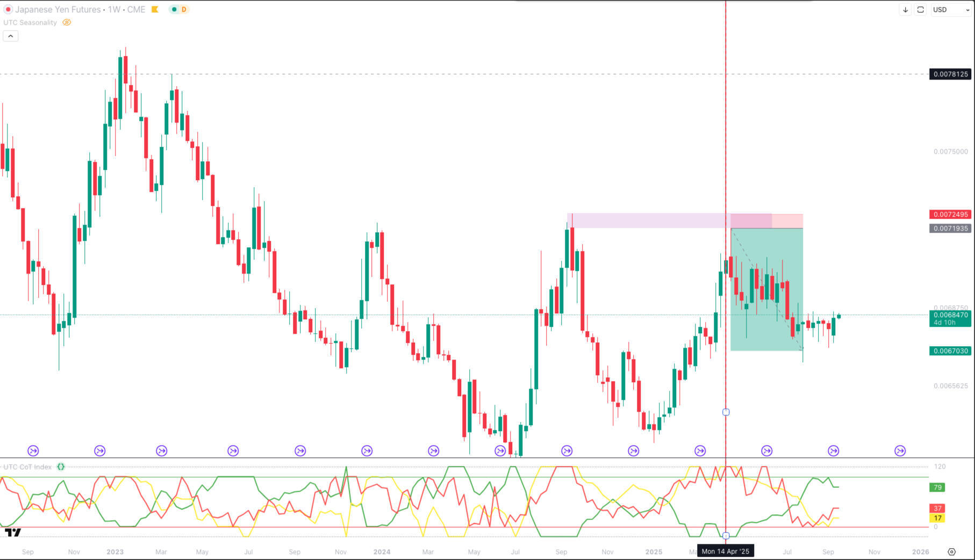
Task: Click the yellow flag next to CME
Action: tap(155, 10)
